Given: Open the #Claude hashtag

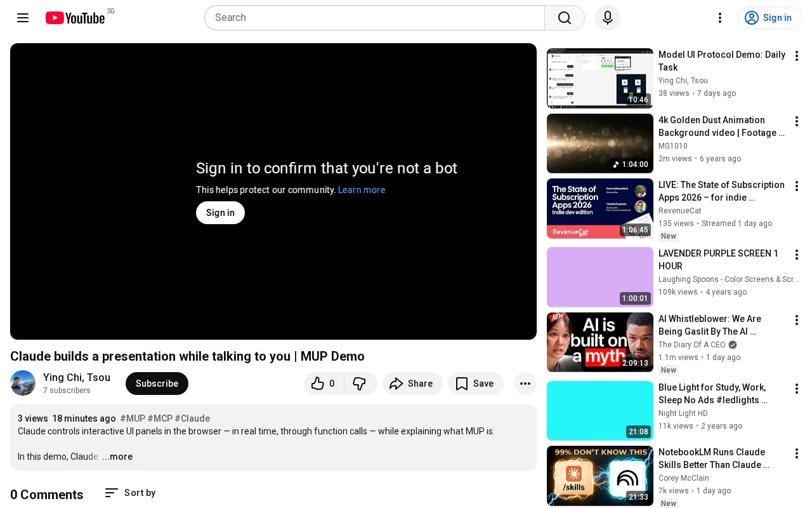Looking at the screenshot, I should coord(192,418).
